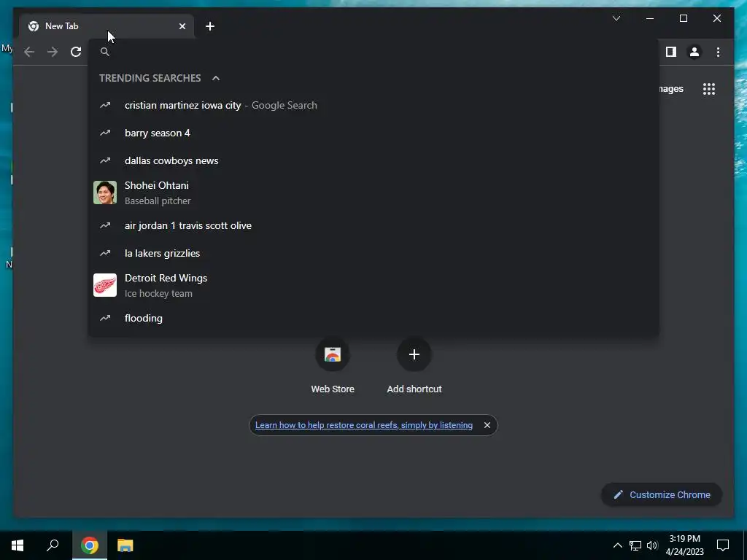Image resolution: width=747 pixels, height=560 pixels.
Task: Open the network status tray icon
Action: pyautogui.click(x=635, y=545)
